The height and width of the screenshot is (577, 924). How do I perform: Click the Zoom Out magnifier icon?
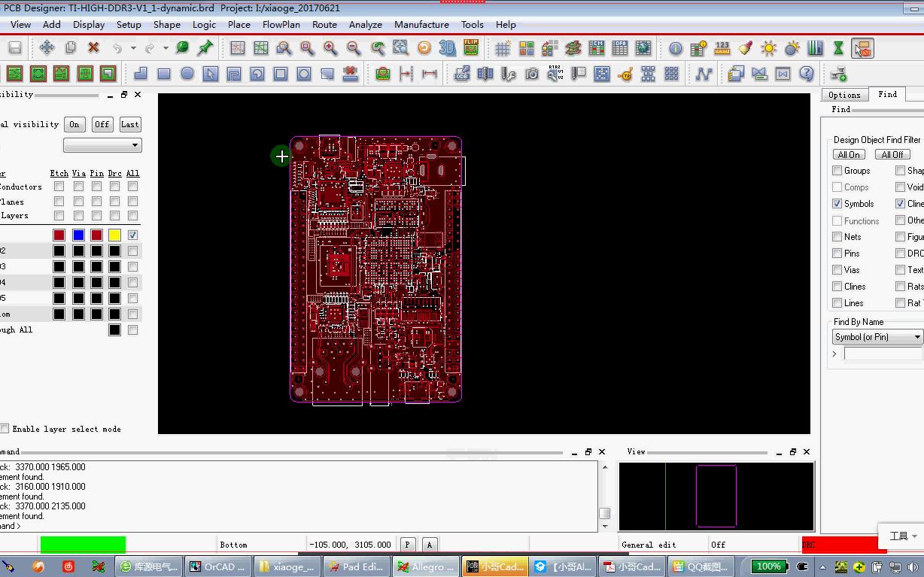[354, 48]
